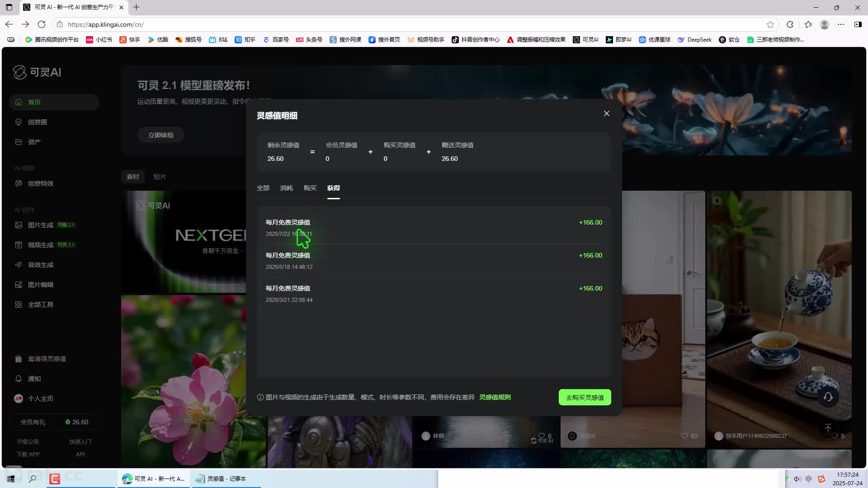Open 创意圈 from the sidebar
Screen dimensions: 868x488
click(x=37, y=122)
